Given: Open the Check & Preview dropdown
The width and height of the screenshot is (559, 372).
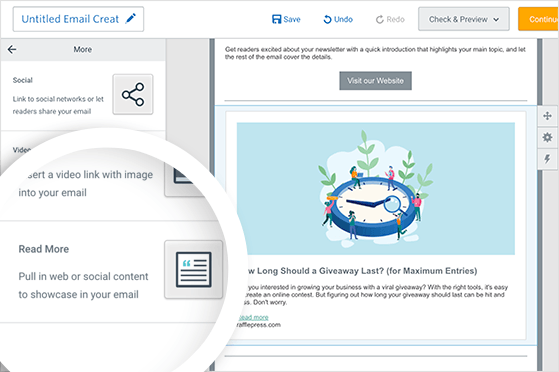Looking at the screenshot, I should coord(463,19).
